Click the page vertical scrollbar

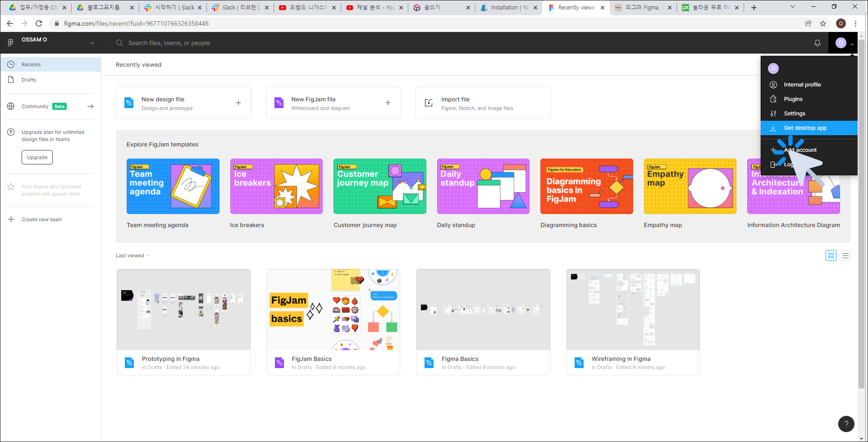click(861, 214)
